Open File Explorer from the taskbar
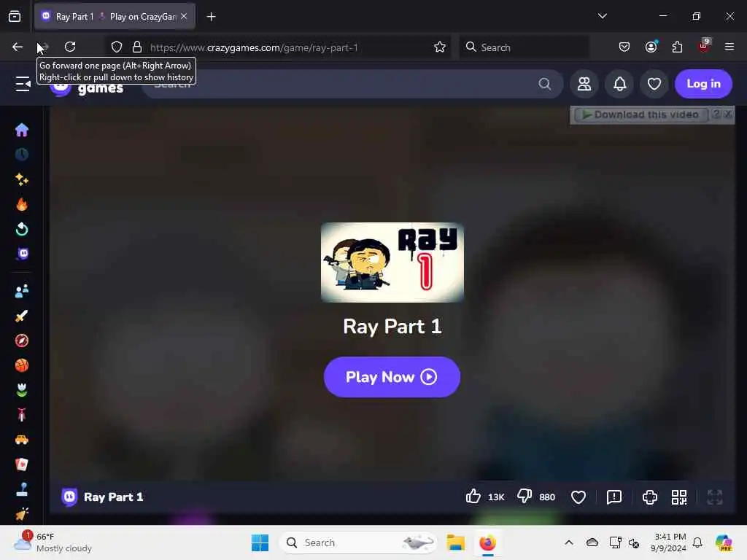 tap(455, 542)
